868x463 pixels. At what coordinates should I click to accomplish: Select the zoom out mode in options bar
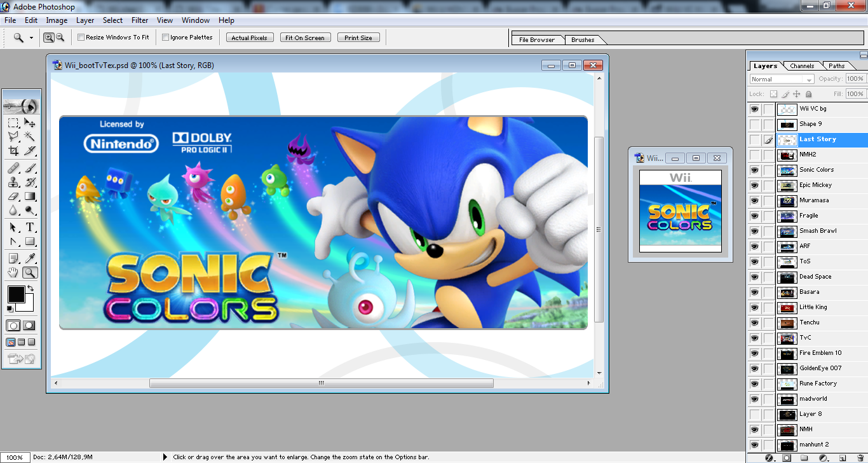click(60, 38)
